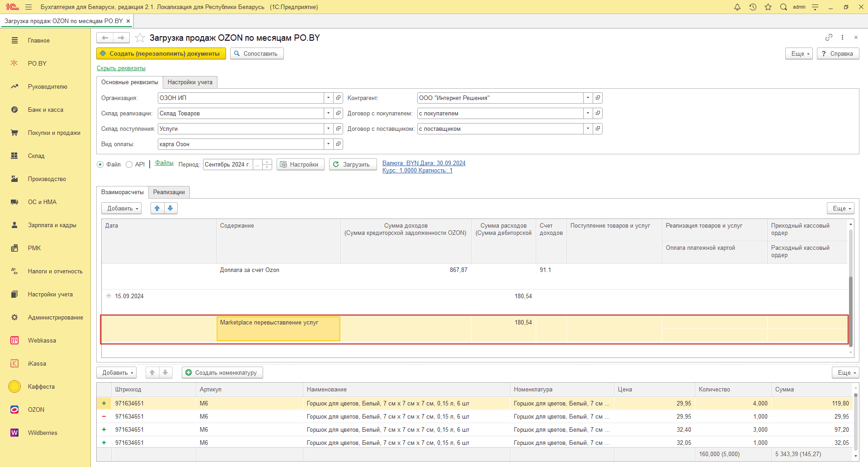Switch to Основные реквизиты tab
Viewport: 868px width, 467px height.
(130, 82)
